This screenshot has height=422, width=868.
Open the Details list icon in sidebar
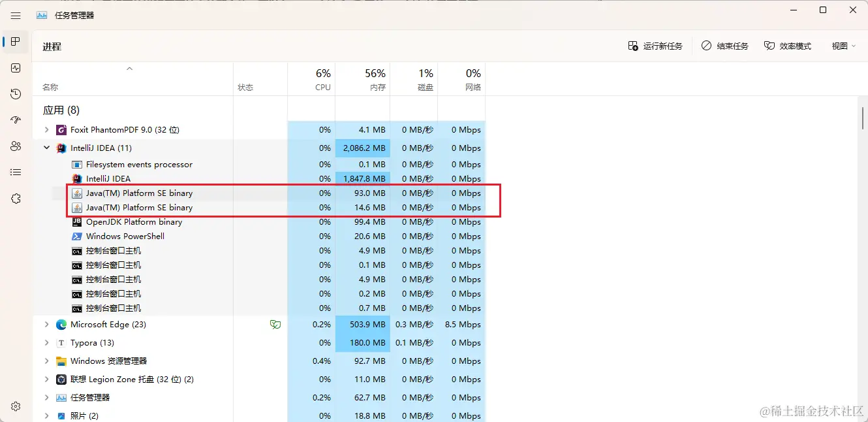[x=16, y=172]
